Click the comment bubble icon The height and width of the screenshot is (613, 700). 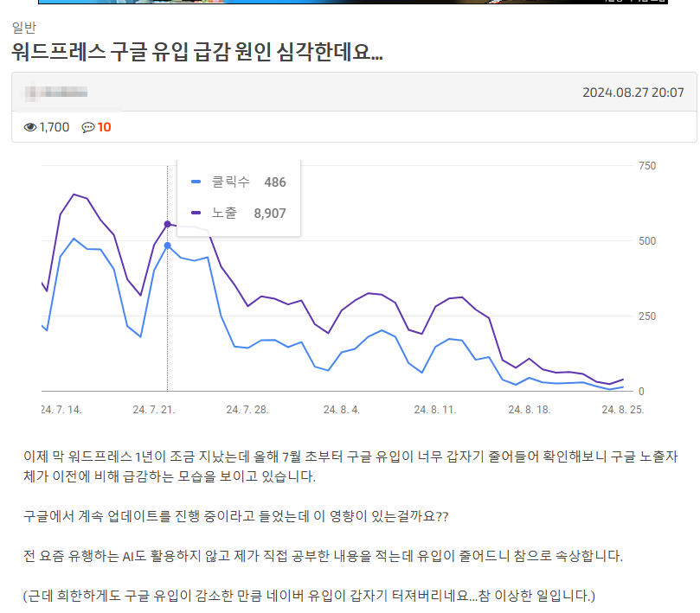tap(88, 128)
